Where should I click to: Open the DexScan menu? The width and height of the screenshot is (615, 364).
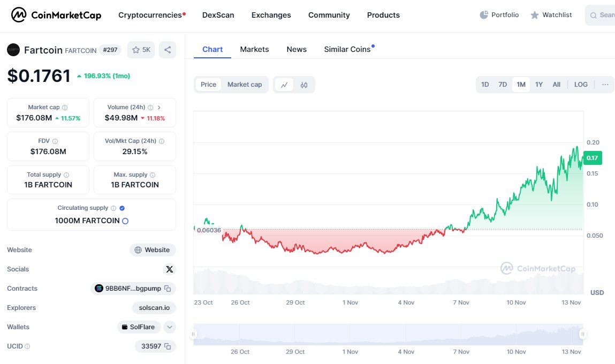[218, 15]
